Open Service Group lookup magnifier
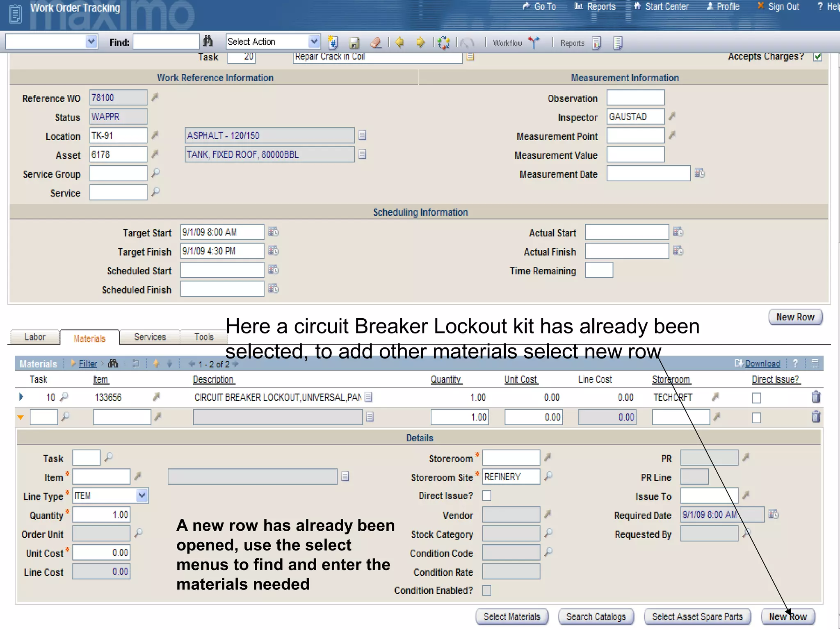Viewport: 840px width, 630px height. (x=155, y=173)
